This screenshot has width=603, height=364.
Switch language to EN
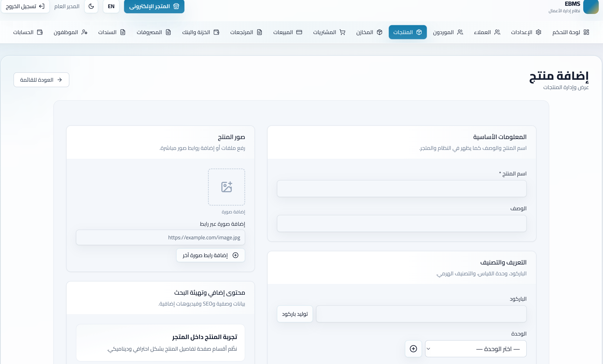(111, 6)
